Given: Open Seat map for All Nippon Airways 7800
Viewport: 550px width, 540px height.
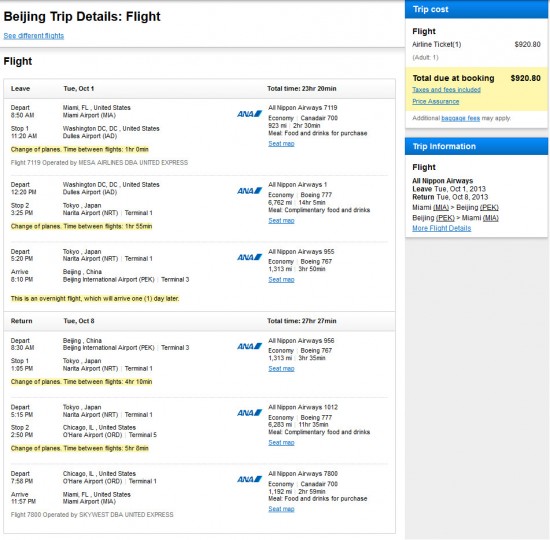Looking at the screenshot, I should (x=281, y=509).
